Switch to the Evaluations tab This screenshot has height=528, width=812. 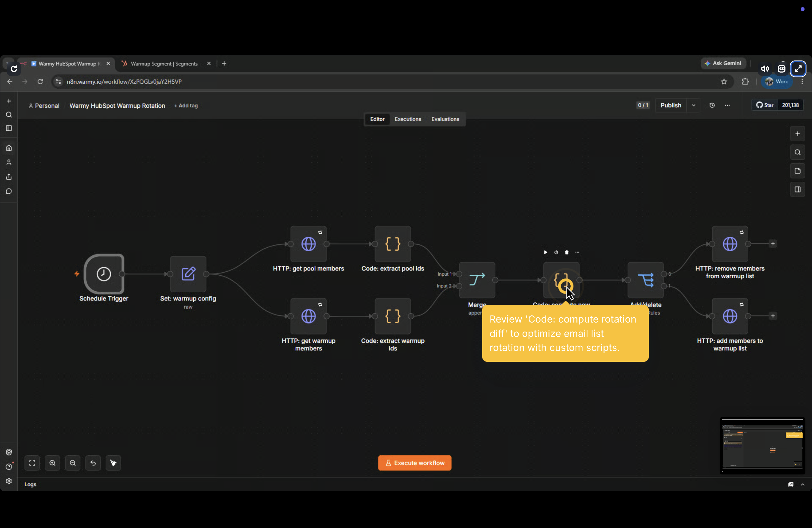coord(445,119)
